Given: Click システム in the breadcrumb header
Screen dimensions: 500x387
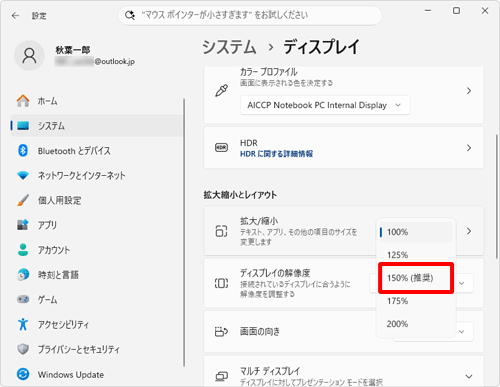Looking at the screenshot, I should pos(229,47).
